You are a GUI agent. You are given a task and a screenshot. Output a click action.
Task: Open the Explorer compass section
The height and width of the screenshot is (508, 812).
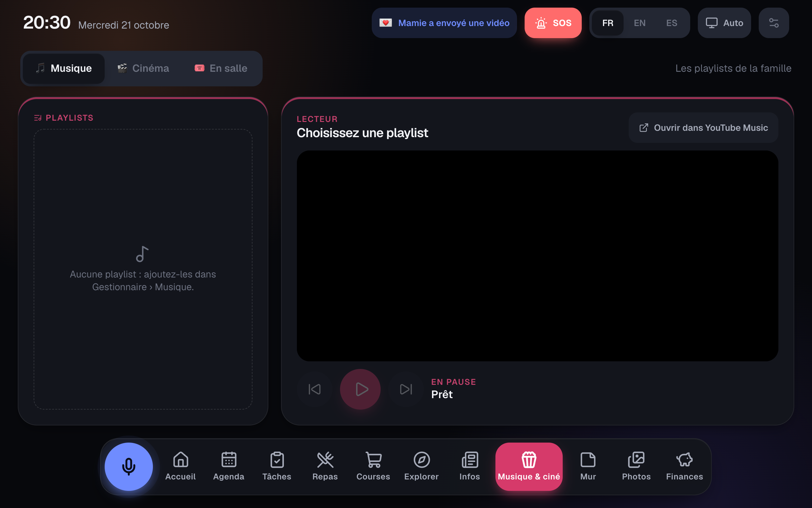click(422, 466)
